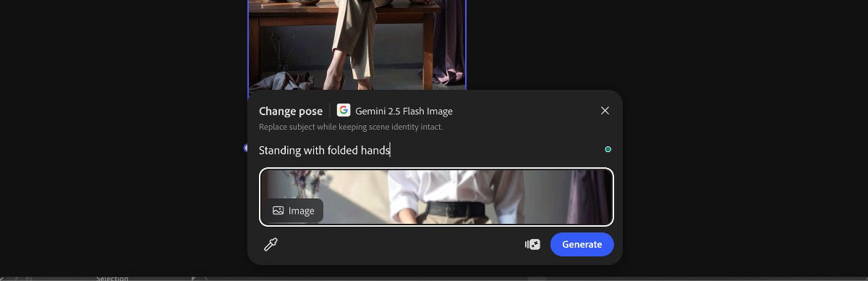Open the variations dice icon next to Generate
The height and width of the screenshot is (281, 868).
click(x=532, y=244)
